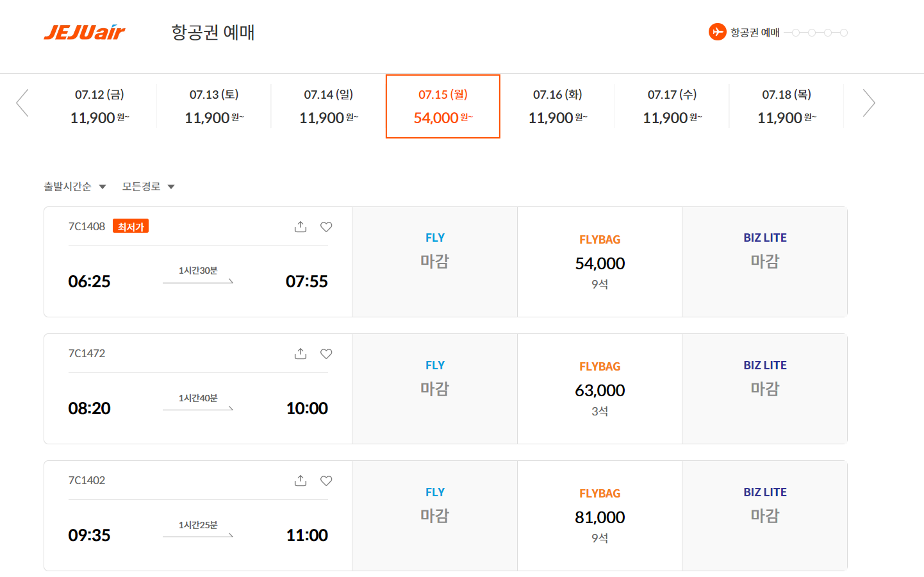The image size is (924, 577).
Task: Favorite flight 7C1408 with the heart icon
Action: [x=326, y=226]
